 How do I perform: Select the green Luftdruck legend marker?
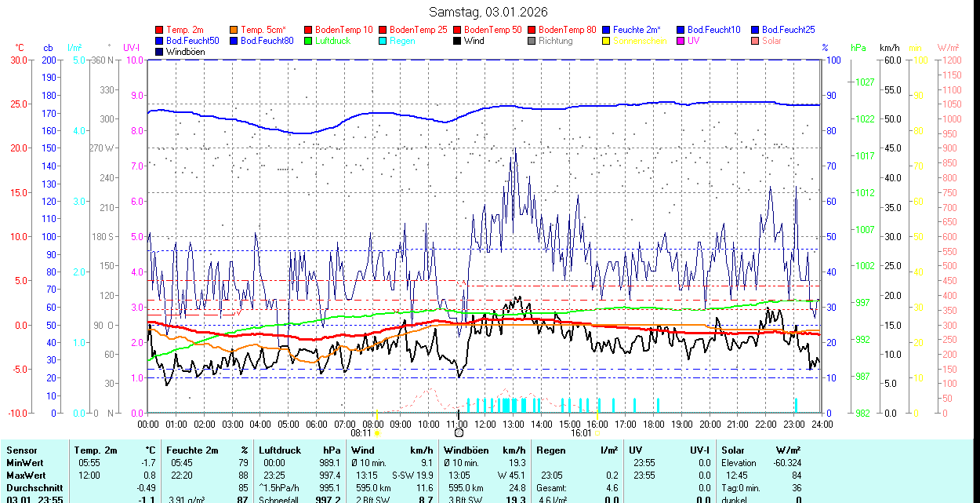(x=309, y=41)
